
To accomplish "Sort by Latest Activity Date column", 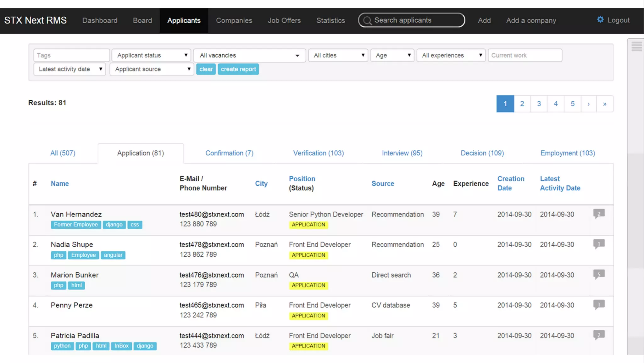I will pyautogui.click(x=560, y=183).
